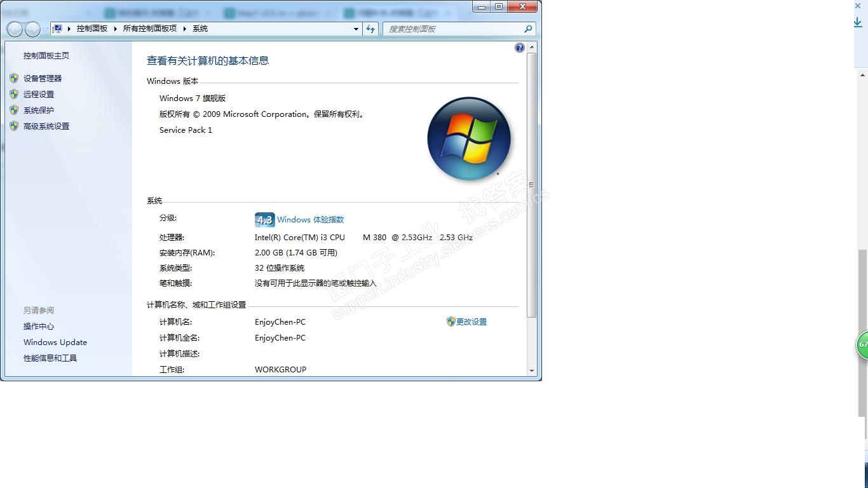Select 所有控制面板项 in the address breadcrumb
The image size is (868, 488).
click(x=150, y=29)
